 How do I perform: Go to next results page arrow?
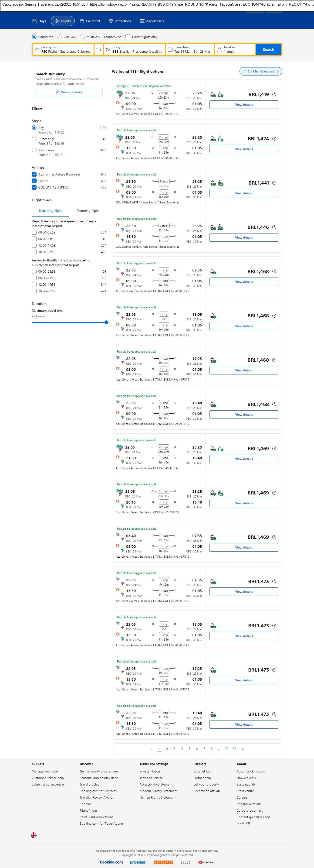coord(243,748)
